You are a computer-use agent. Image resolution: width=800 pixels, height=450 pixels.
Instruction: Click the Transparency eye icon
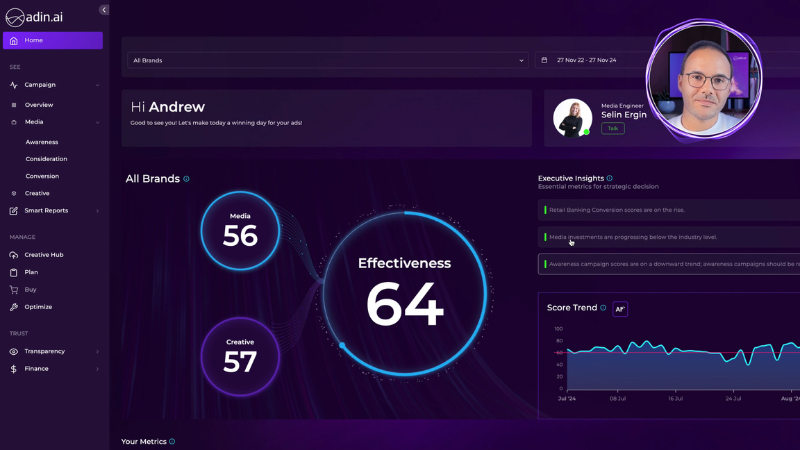tap(13, 352)
